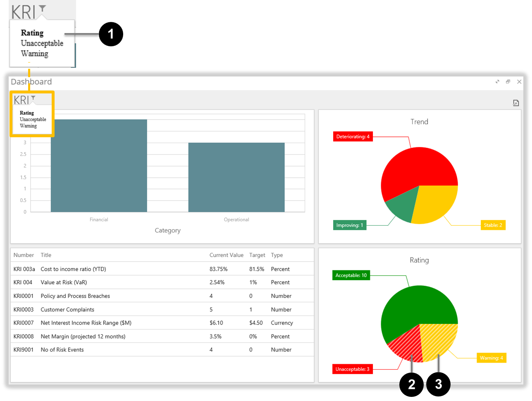Click the '$6.10' current value cell
The width and height of the screenshot is (532, 401).
[x=216, y=323]
